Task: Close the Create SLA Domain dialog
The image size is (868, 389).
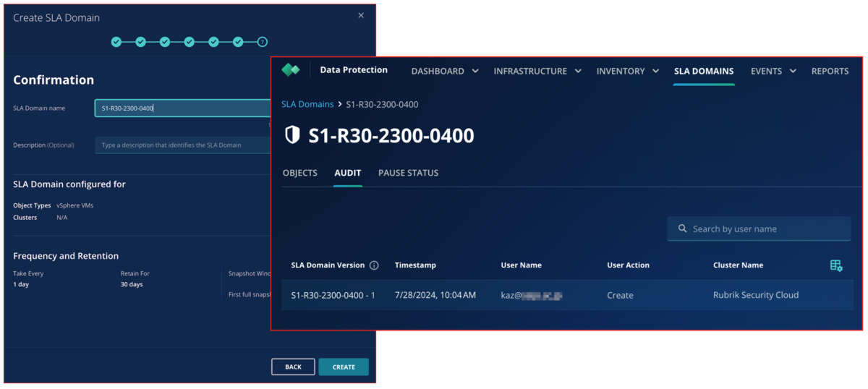Action: pos(361,16)
